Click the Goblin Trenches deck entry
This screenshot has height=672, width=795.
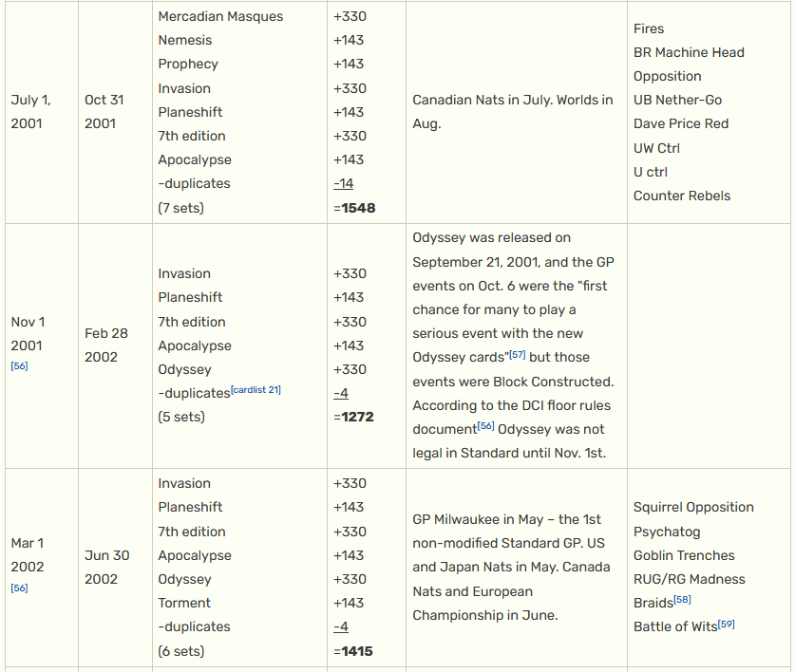[x=684, y=555]
